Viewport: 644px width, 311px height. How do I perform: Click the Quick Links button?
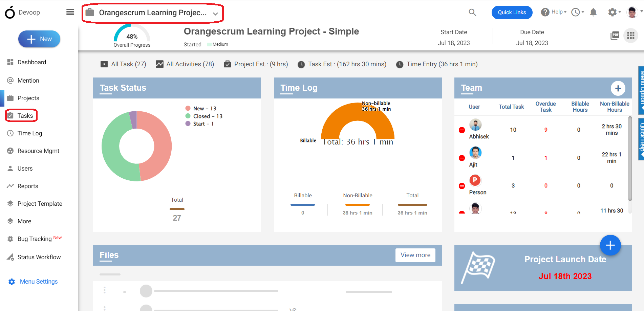click(512, 13)
